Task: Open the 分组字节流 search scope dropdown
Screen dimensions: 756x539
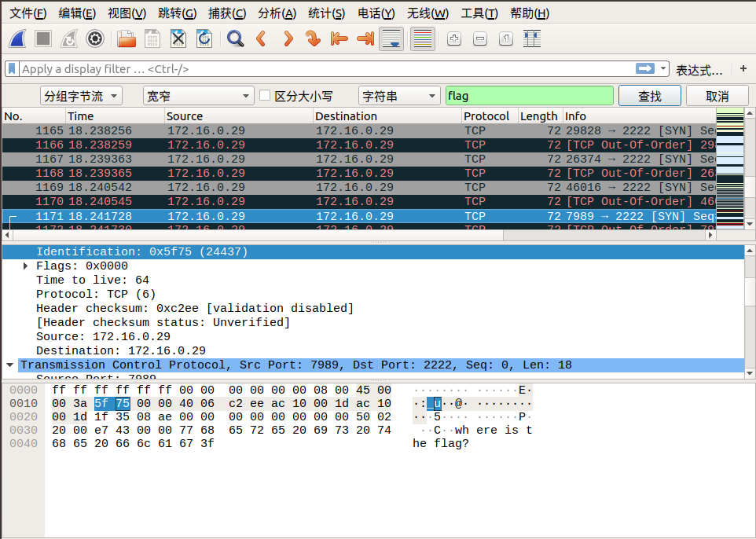Action: click(x=81, y=96)
